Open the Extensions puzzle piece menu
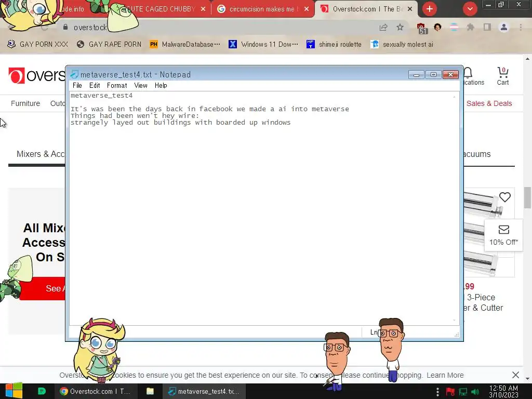The image size is (532, 399). (x=470, y=28)
